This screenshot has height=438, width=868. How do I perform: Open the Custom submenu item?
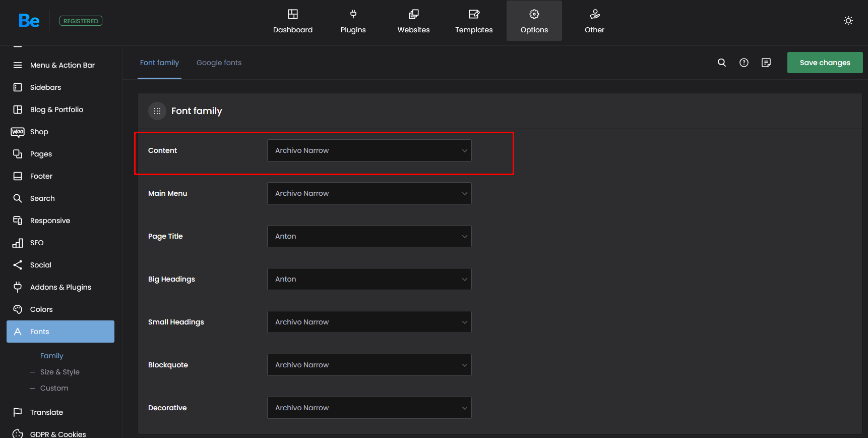click(x=54, y=388)
